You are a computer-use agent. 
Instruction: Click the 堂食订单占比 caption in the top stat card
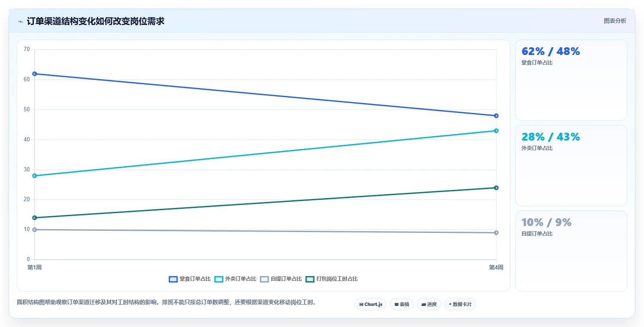(x=537, y=63)
